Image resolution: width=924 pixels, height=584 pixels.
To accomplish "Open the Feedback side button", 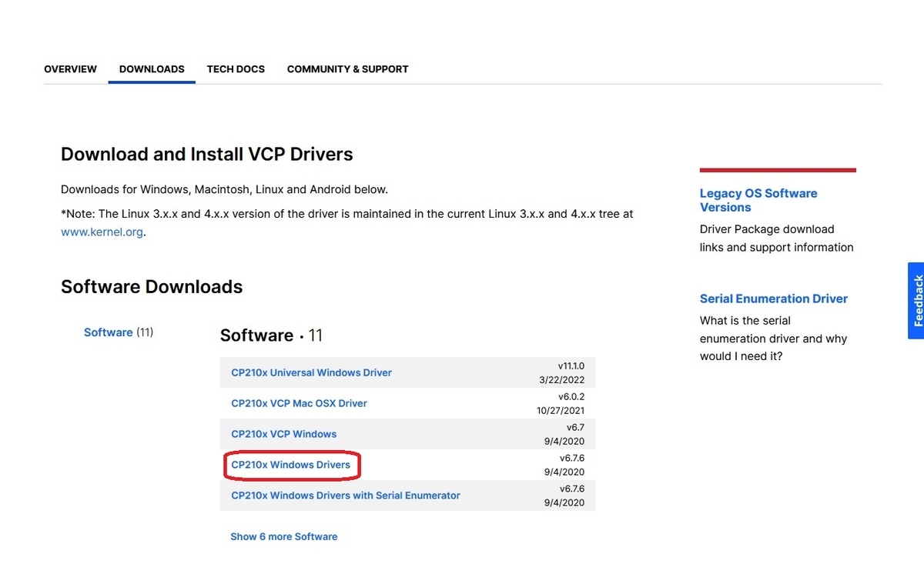I will [x=916, y=301].
